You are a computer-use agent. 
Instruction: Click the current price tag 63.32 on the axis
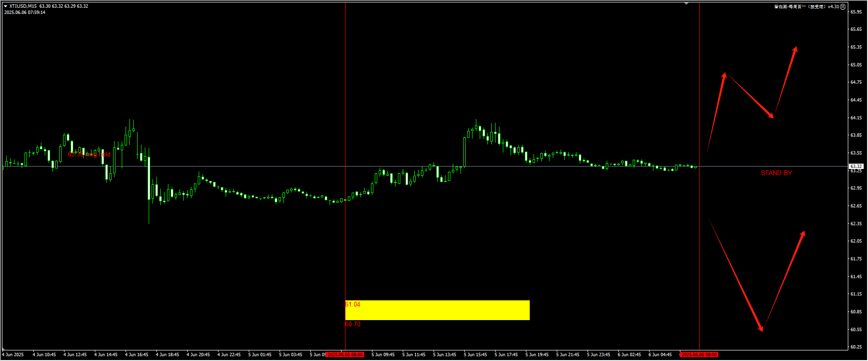[x=856, y=167]
